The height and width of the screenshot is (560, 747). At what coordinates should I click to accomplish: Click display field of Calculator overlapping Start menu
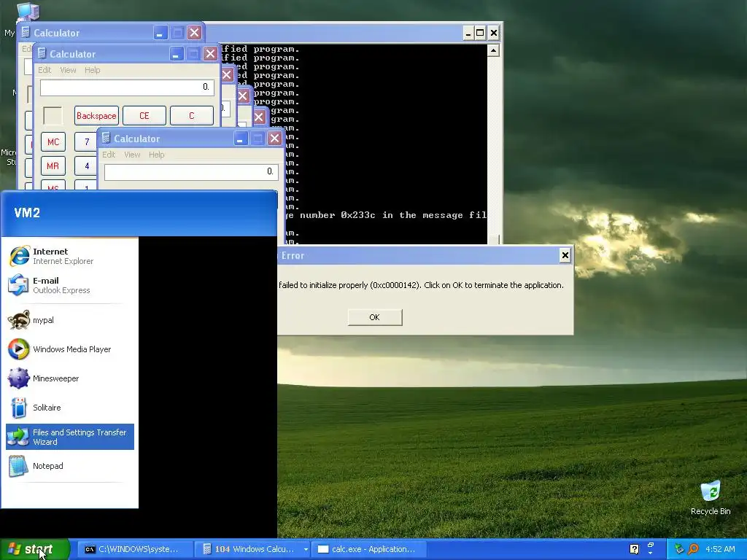191,172
